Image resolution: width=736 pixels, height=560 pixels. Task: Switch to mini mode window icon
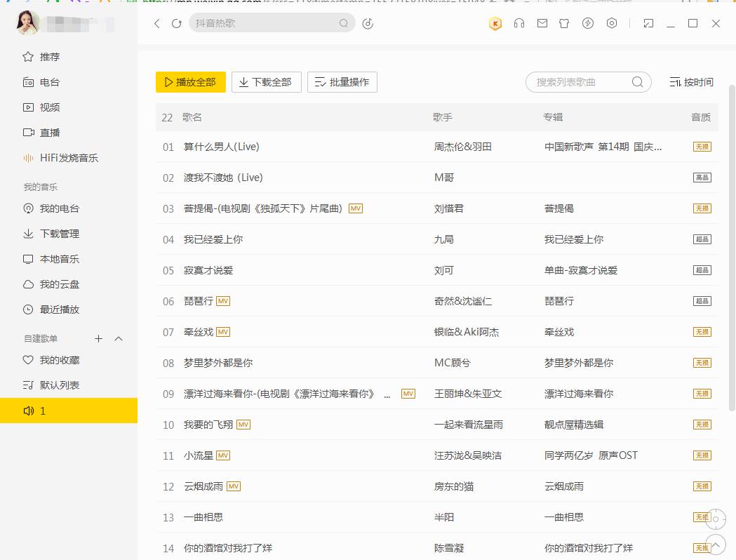click(x=649, y=23)
